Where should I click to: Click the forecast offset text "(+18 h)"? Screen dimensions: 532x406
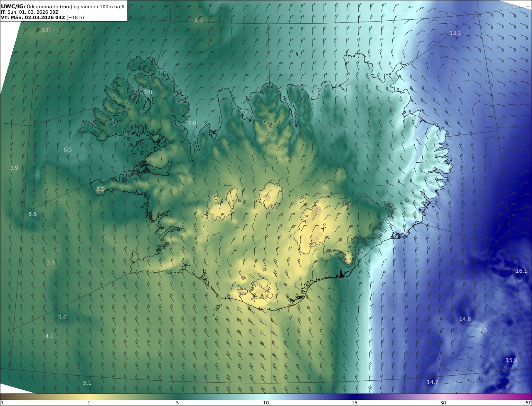(x=75, y=17)
